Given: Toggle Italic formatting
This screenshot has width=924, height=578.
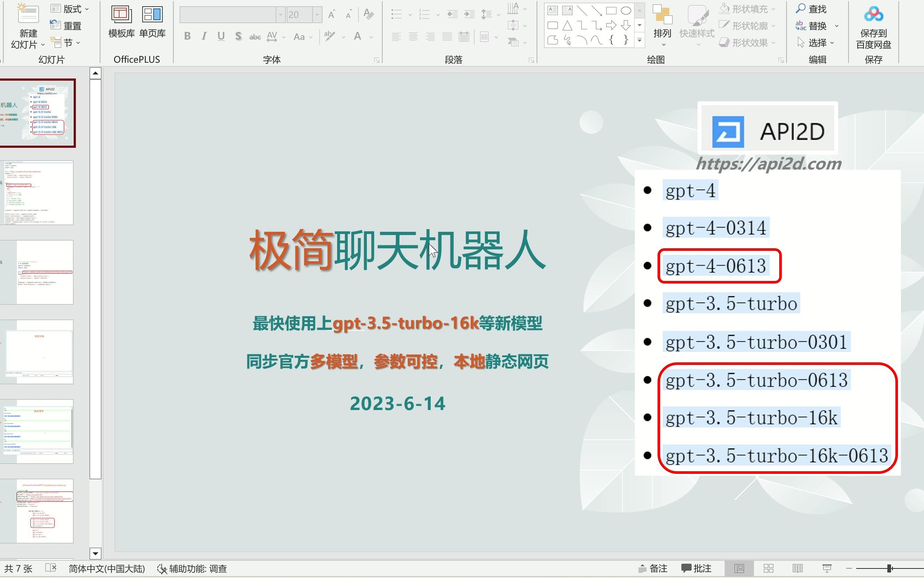Looking at the screenshot, I should pos(204,36).
